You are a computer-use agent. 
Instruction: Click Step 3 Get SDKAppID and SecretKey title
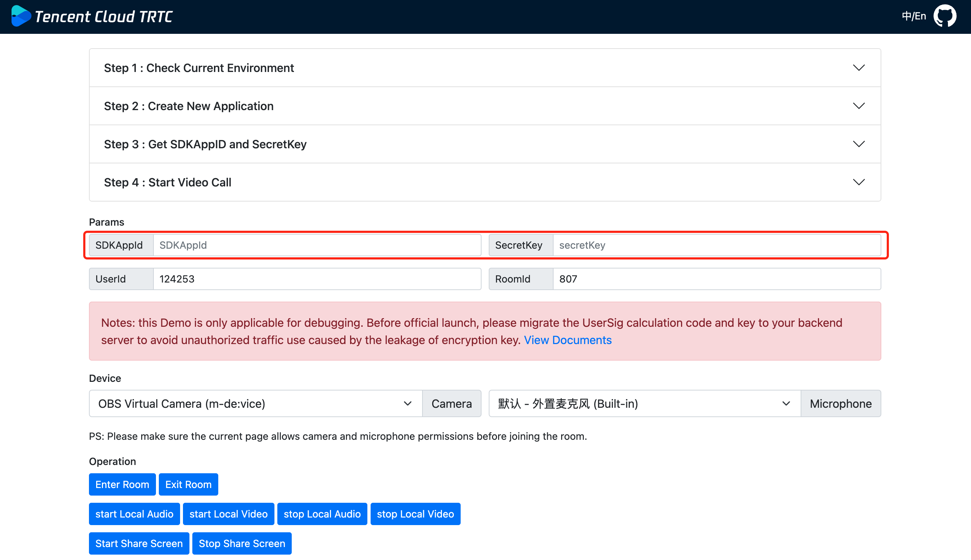tap(205, 144)
